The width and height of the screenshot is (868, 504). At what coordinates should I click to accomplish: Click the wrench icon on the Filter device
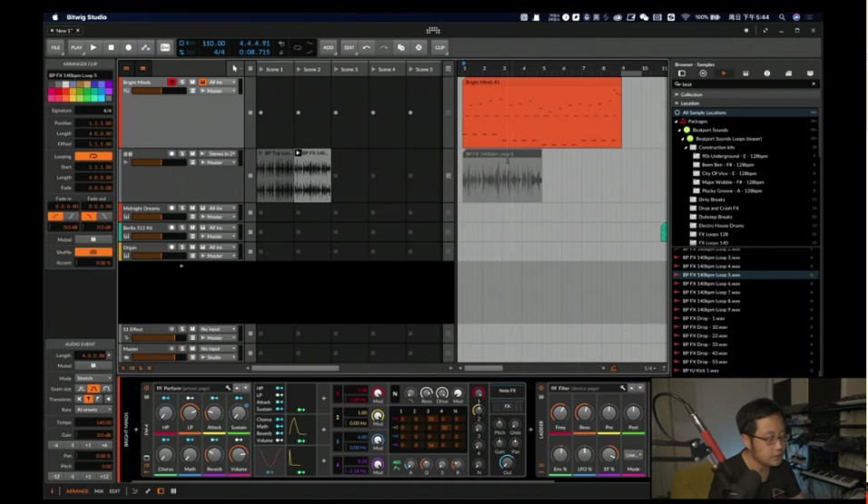tap(623, 388)
